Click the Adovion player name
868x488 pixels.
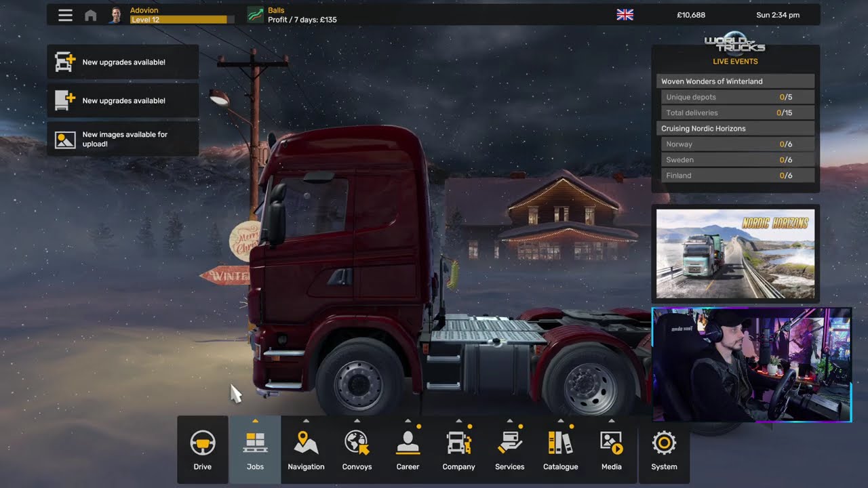pos(144,10)
